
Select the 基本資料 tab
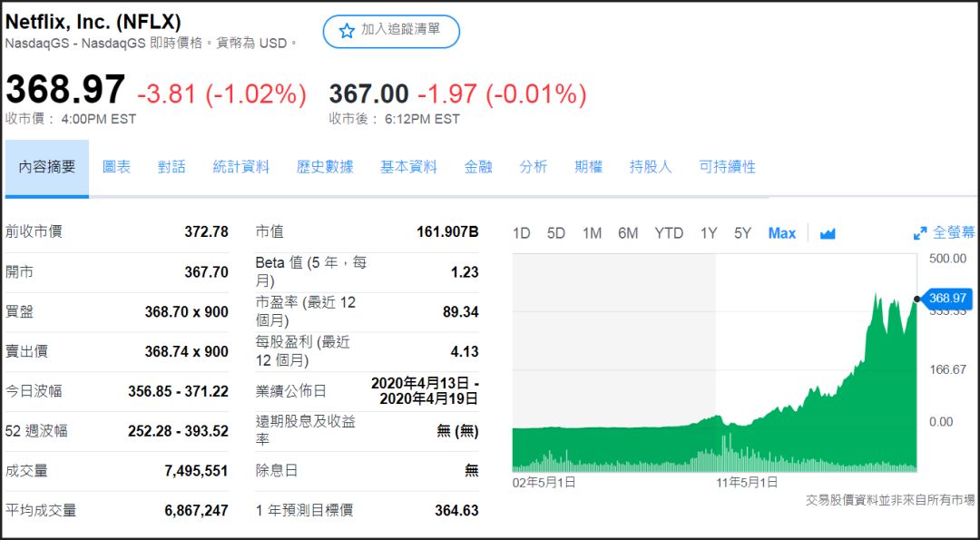[x=408, y=167]
